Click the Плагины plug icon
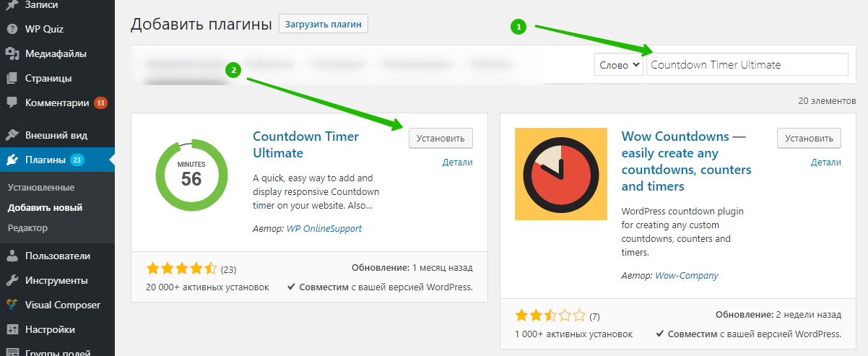 pyautogui.click(x=12, y=160)
